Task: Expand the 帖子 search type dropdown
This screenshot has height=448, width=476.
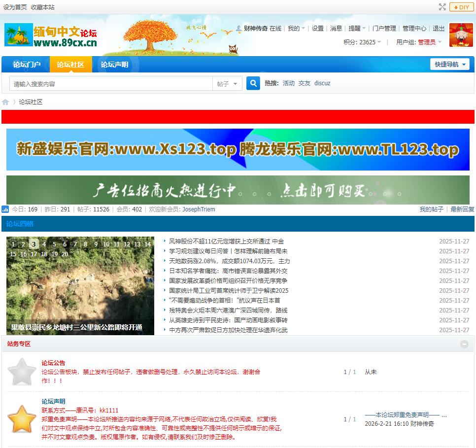Action: (x=227, y=84)
